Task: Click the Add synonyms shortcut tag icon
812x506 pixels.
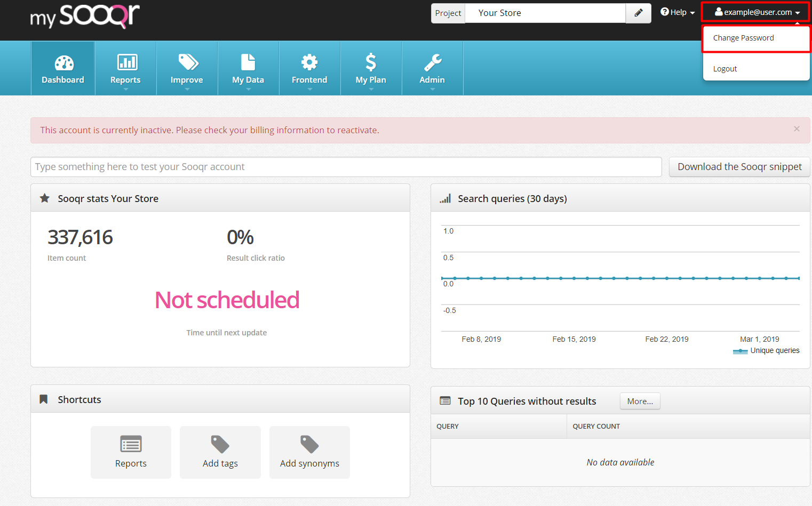Action: (309, 444)
